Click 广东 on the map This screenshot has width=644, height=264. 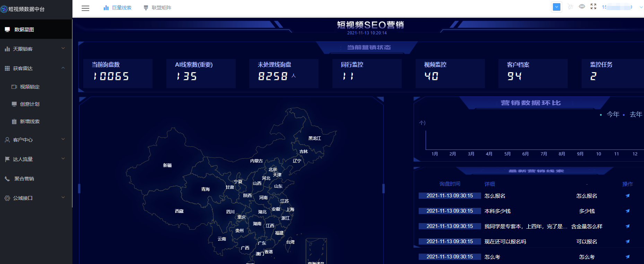click(x=262, y=244)
